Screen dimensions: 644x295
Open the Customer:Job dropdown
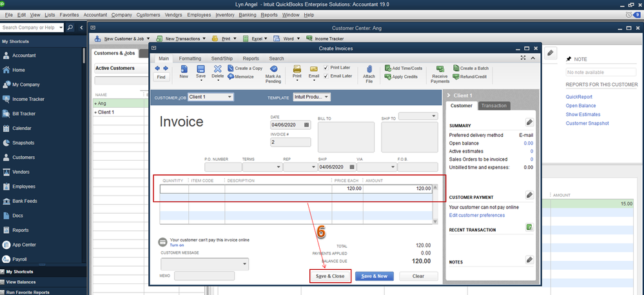pos(229,97)
